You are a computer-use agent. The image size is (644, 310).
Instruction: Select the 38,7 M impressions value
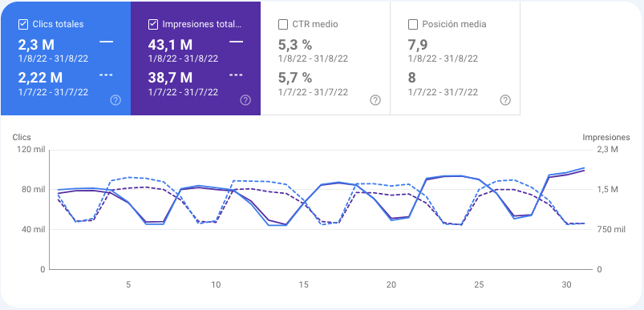tap(171, 78)
